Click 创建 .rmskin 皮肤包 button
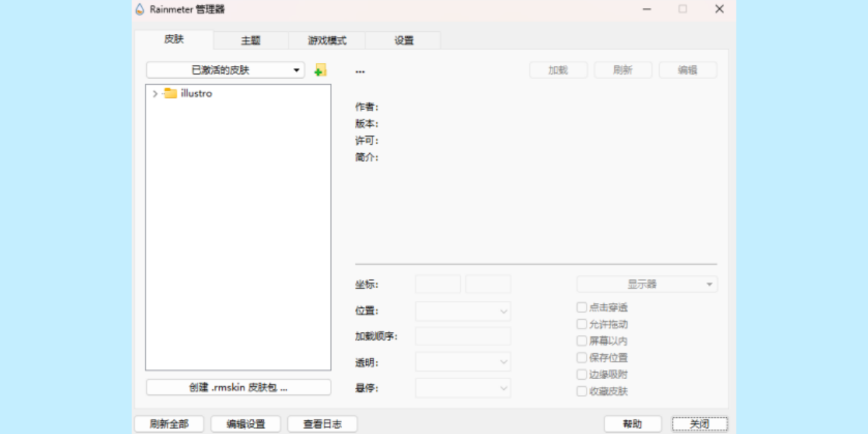This screenshot has height=434, width=868. point(239,388)
